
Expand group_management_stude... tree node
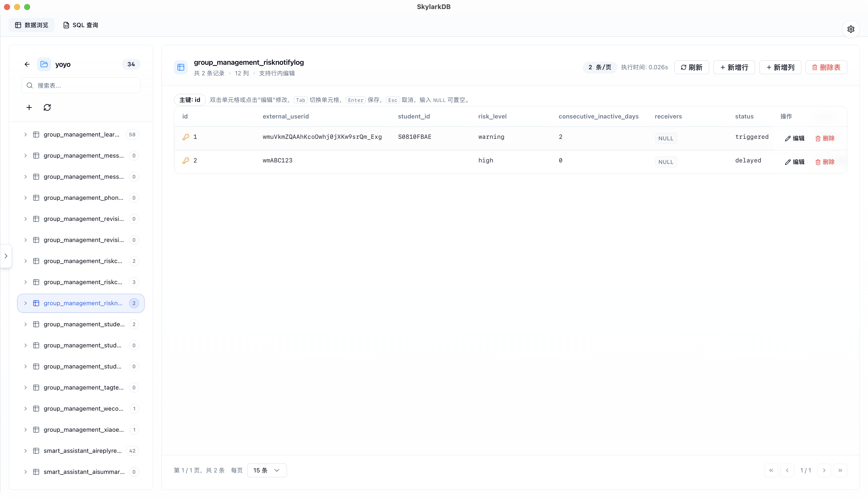click(x=25, y=324)
